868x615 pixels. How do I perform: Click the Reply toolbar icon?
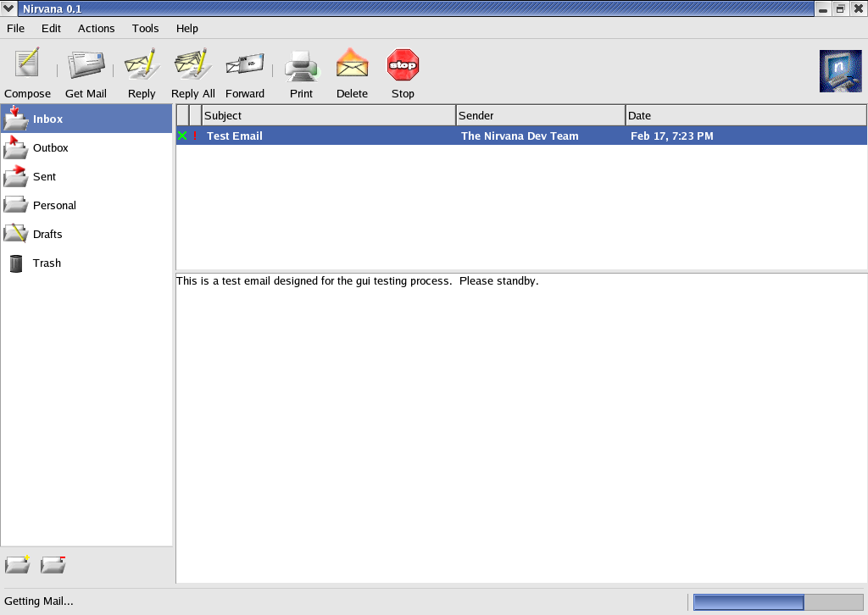click(142, 64)
